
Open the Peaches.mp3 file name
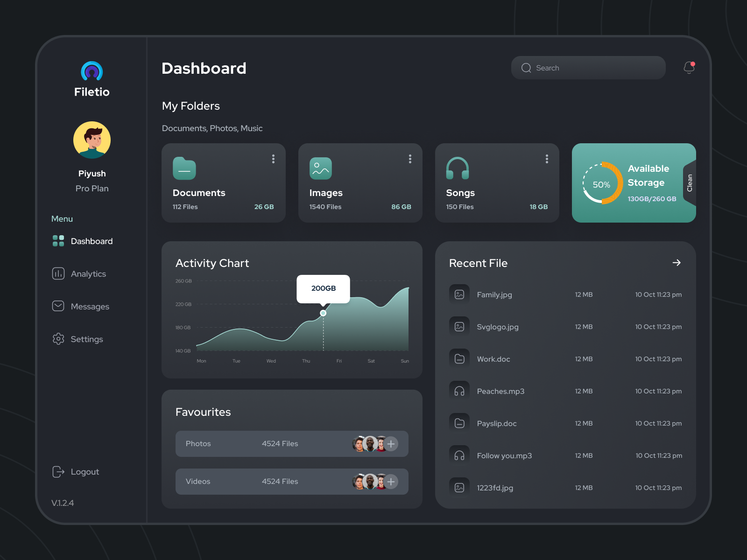(500, 392)
